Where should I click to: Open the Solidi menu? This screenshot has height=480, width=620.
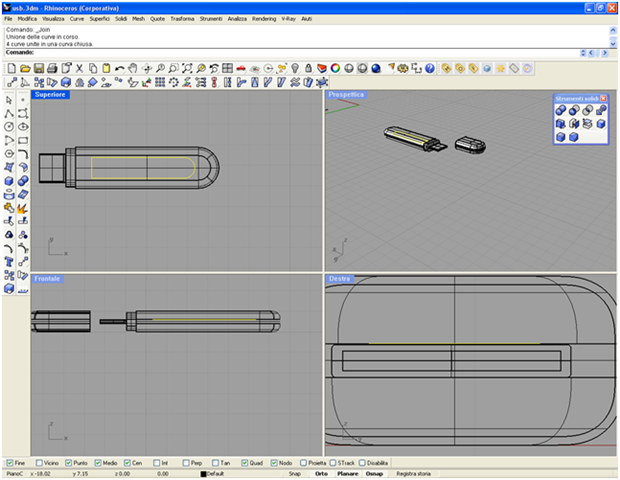(x=121, y=19)
